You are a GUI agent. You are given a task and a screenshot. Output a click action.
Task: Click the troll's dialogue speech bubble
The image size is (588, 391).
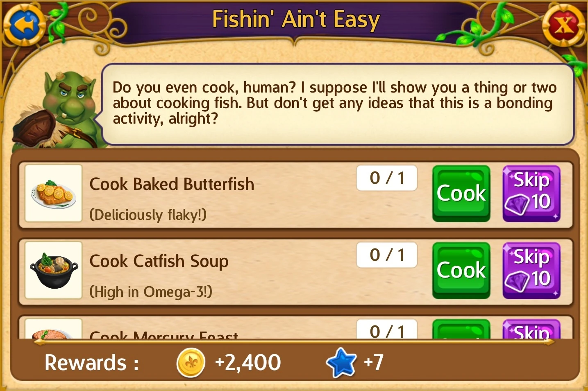coord(338,104)
